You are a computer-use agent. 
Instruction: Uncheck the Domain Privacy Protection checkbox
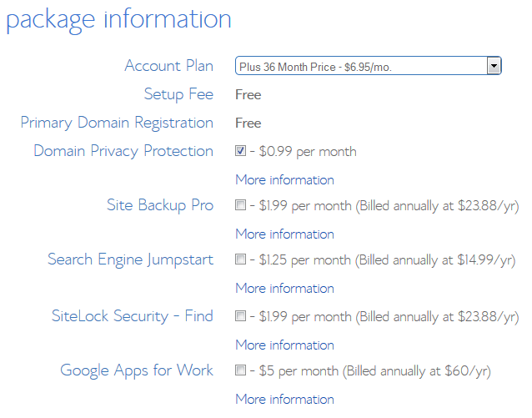241,151
